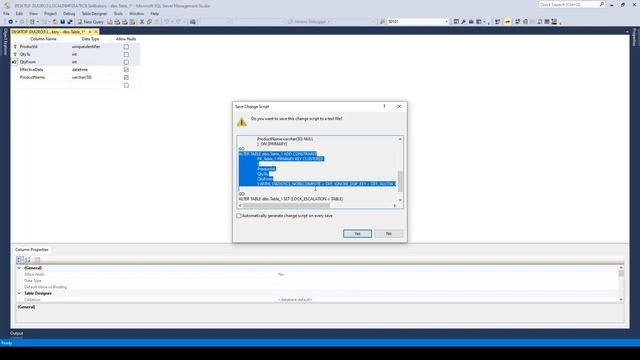
Task: Click scroll-right arrow in script preview box
Action: point(395,205)
